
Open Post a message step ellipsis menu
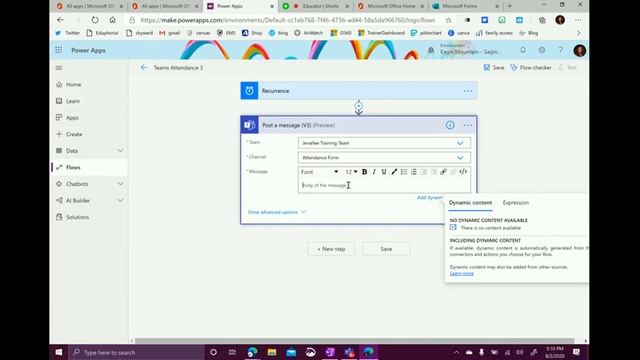(468, 125)
